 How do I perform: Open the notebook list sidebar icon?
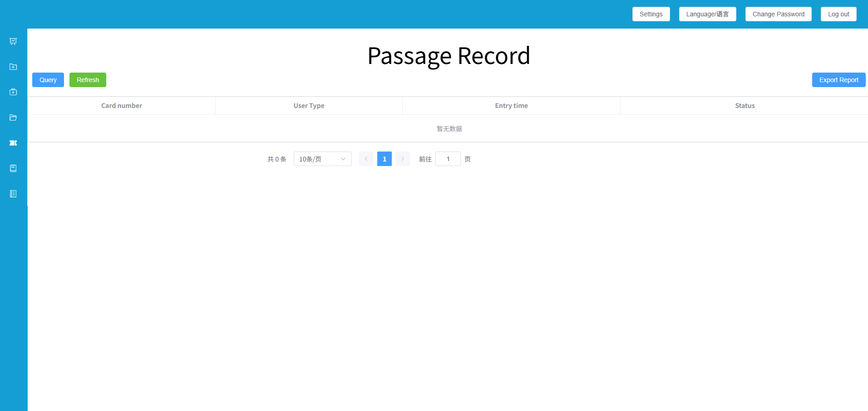click(x=13, y=194)
